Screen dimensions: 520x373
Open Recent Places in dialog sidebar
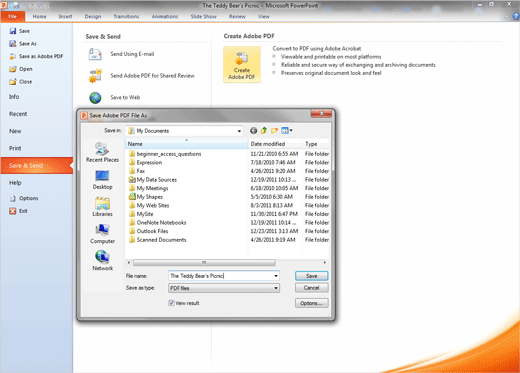pyautogui.click(x=102, y=152)
